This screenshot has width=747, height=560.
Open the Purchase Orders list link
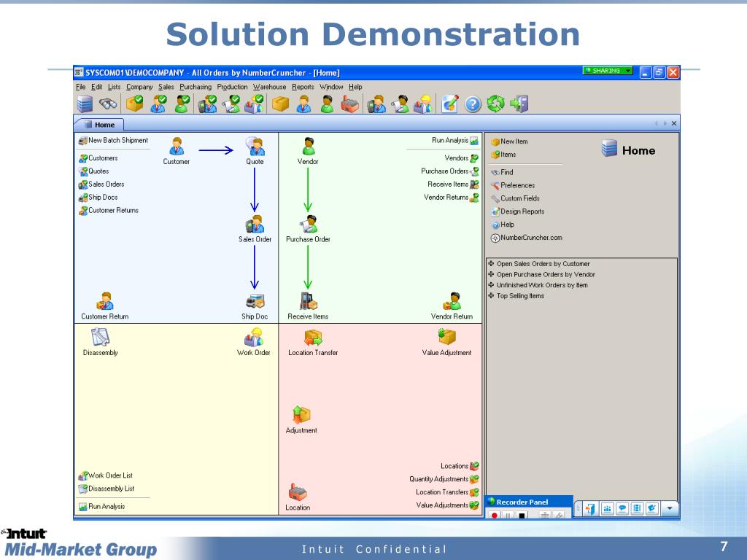click(449, 171)
